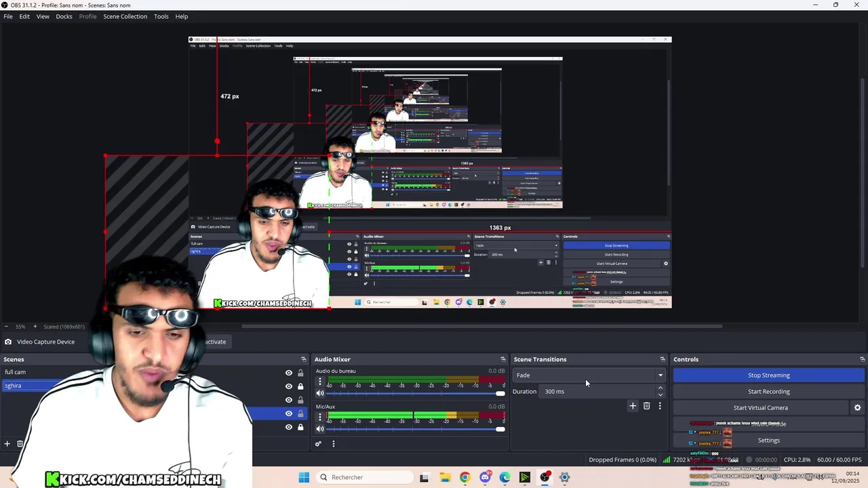Open the Windows Start menu
868x488 pixels.
coord(304,477)
